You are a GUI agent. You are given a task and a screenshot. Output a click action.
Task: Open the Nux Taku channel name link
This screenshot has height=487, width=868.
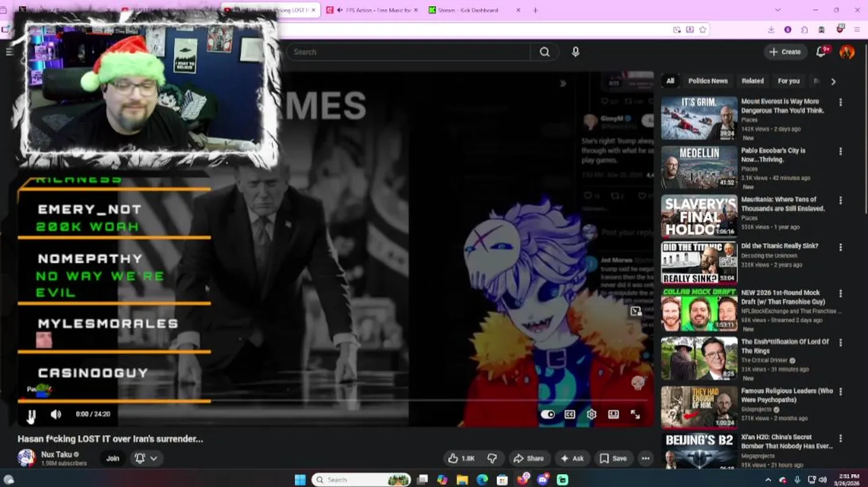coord(56,455)
